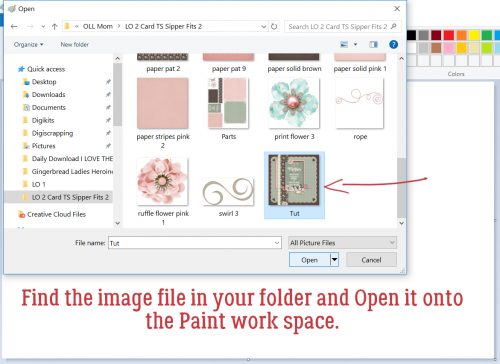This screenshot has width=500, height=364.
Task: Click the Cancel button
Action: tap(371, 260)
